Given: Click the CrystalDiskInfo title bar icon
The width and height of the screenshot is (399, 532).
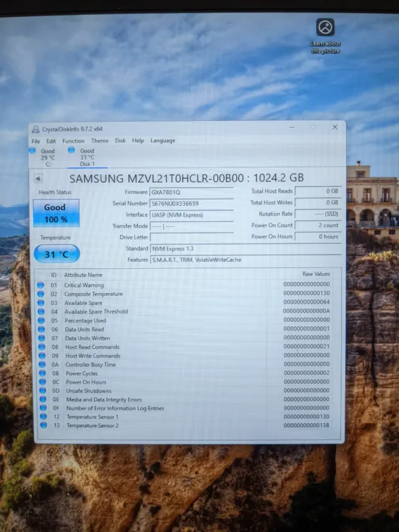Looking at the screenshot, I should (36, 129).
